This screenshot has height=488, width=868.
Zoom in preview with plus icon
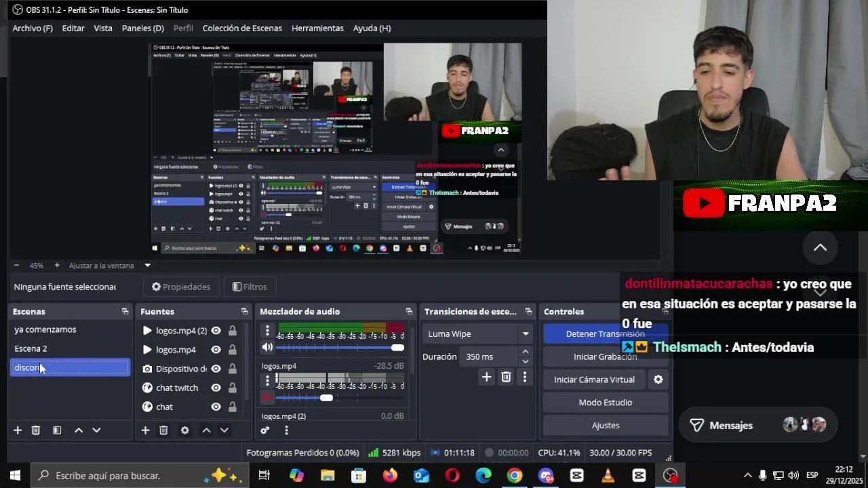click(57, 265)
